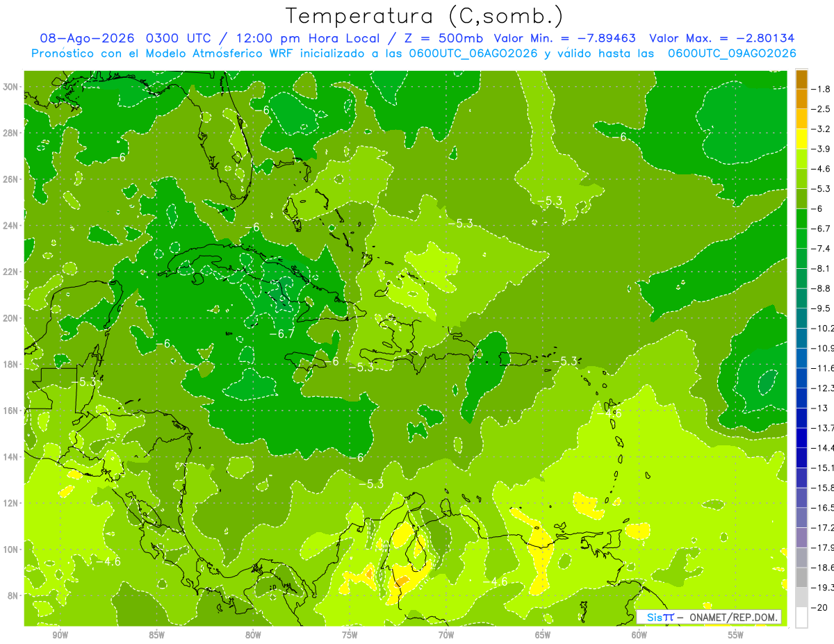Click the bright yellow swatch above the -3.9 legend tick
The image size is (834, 644).
coord(801,138)
